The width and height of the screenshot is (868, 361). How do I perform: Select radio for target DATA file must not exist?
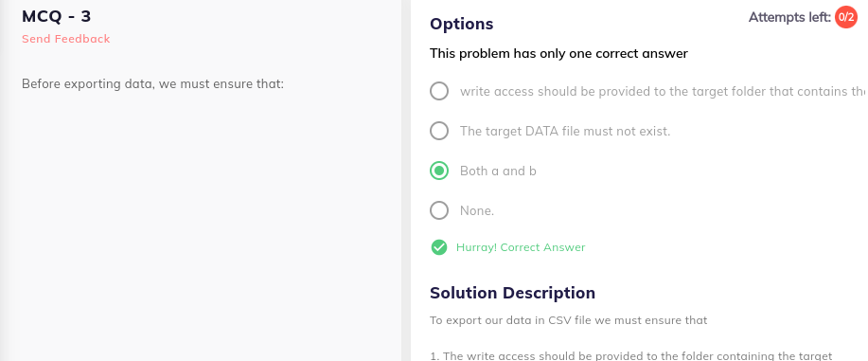click(439, 131)
